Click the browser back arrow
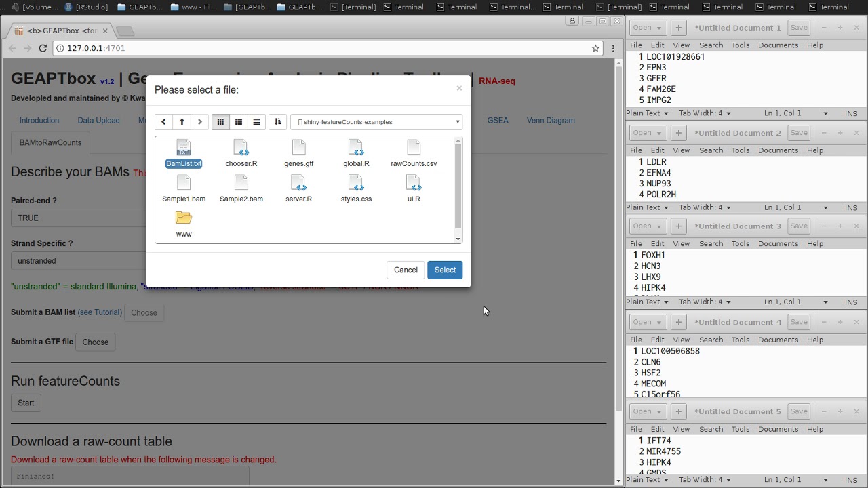868x488 pixels. coord(12,48)
